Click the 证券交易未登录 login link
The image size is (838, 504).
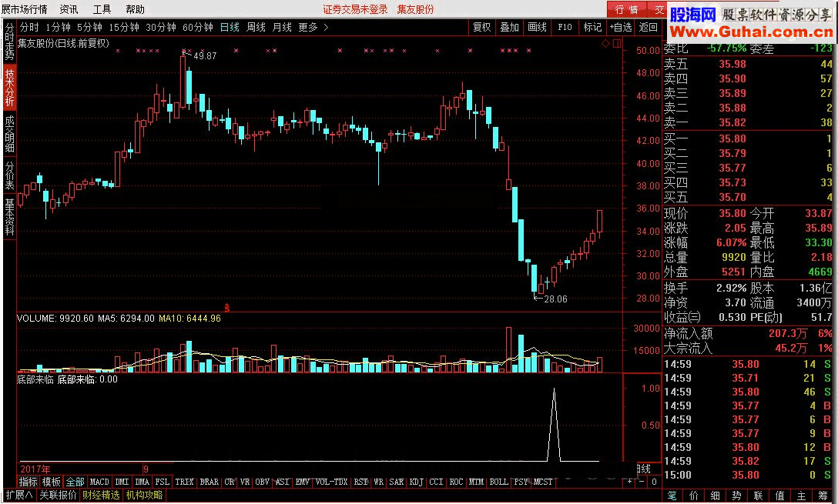pyautogui.click(x=355, y=9)
